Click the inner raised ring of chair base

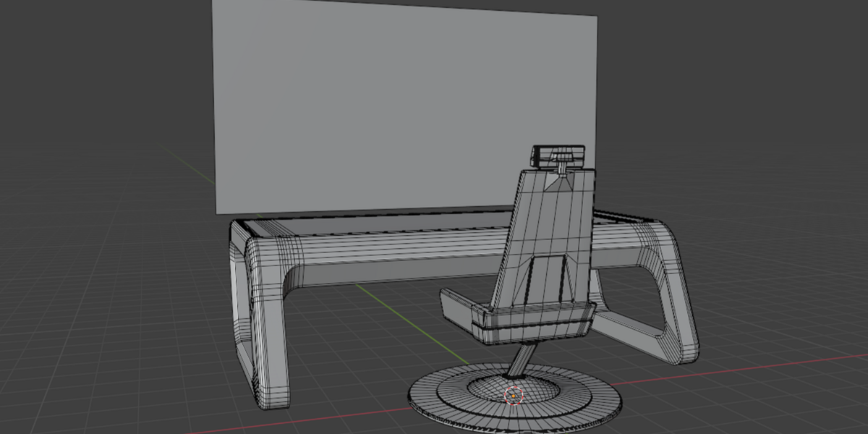pos(514,389)
